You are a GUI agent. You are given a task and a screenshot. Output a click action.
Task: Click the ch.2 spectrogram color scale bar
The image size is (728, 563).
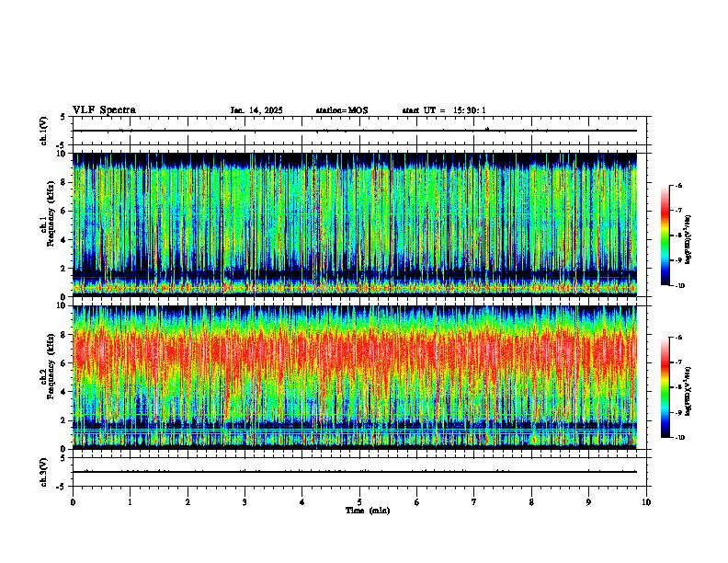[x=665, y=387]
